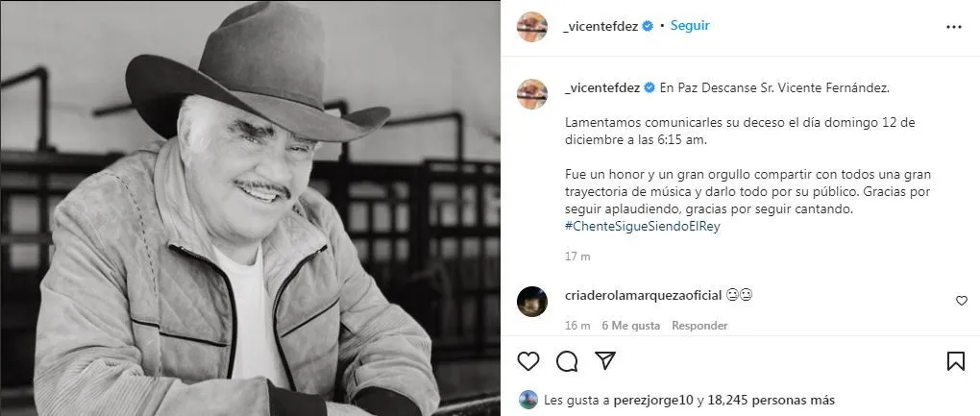
Task: Open caption avatar of _vicentefdez
Action: pyautogui.click(x=532, y=94)
